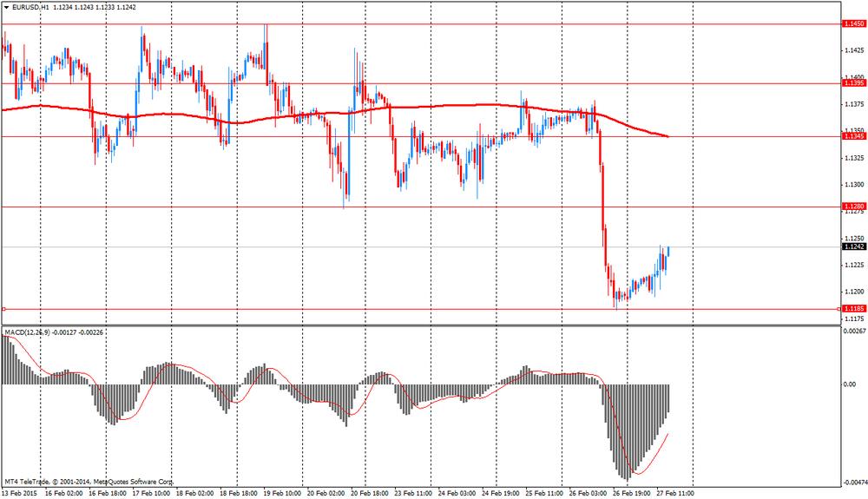
Task: Open the EURUSD,H1 chart dropdown arrow
Action: tap(6, 7)
